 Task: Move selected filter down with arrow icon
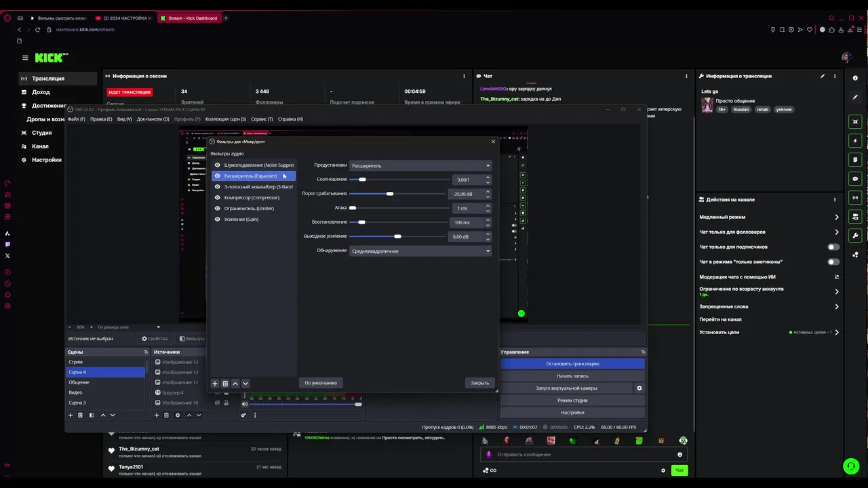click(245, 384)
